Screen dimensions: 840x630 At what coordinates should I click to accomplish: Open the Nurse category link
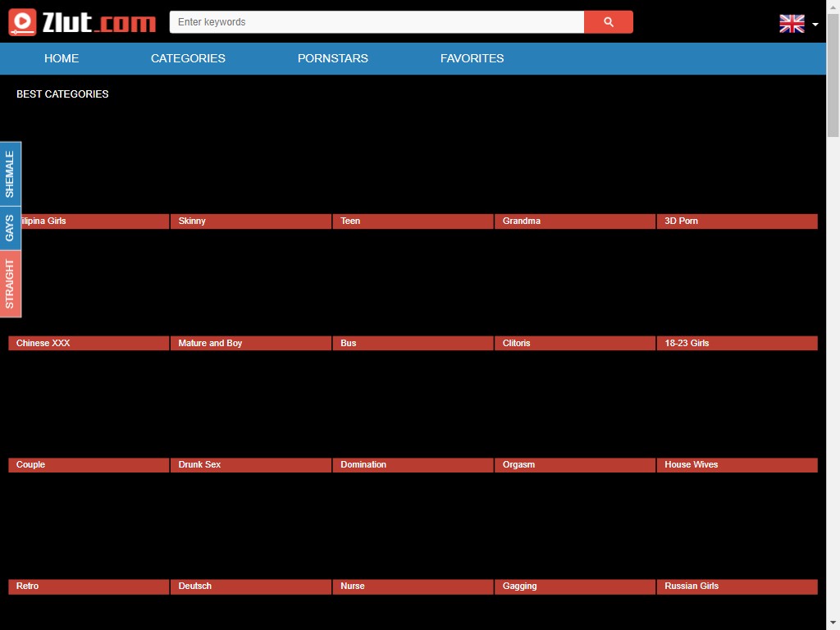pyautogui.click(x=413, y=587)
